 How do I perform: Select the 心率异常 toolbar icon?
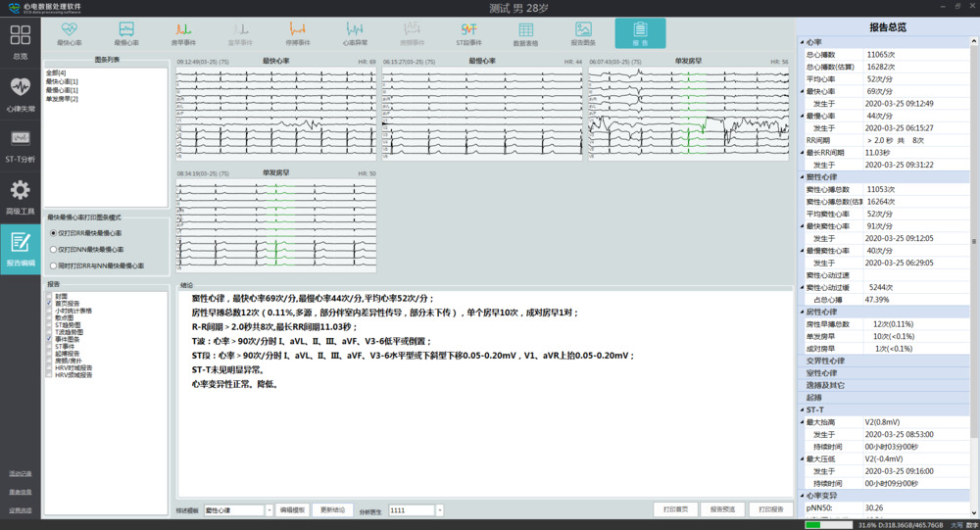click(x=355, y=33)
